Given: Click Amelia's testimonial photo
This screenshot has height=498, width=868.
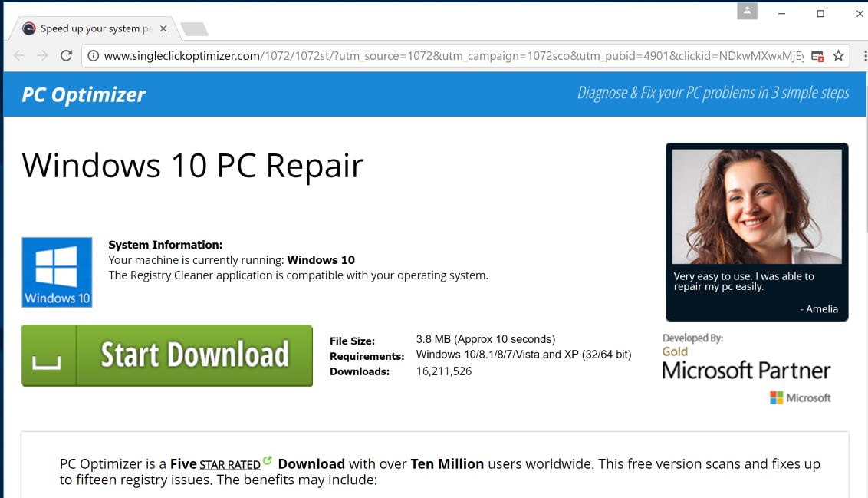Looking at the screenshot, I should tap(757, 206).
